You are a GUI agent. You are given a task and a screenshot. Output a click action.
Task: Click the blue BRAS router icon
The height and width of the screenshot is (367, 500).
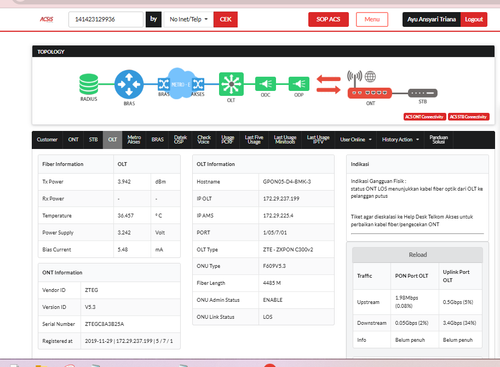coord(129,84)
